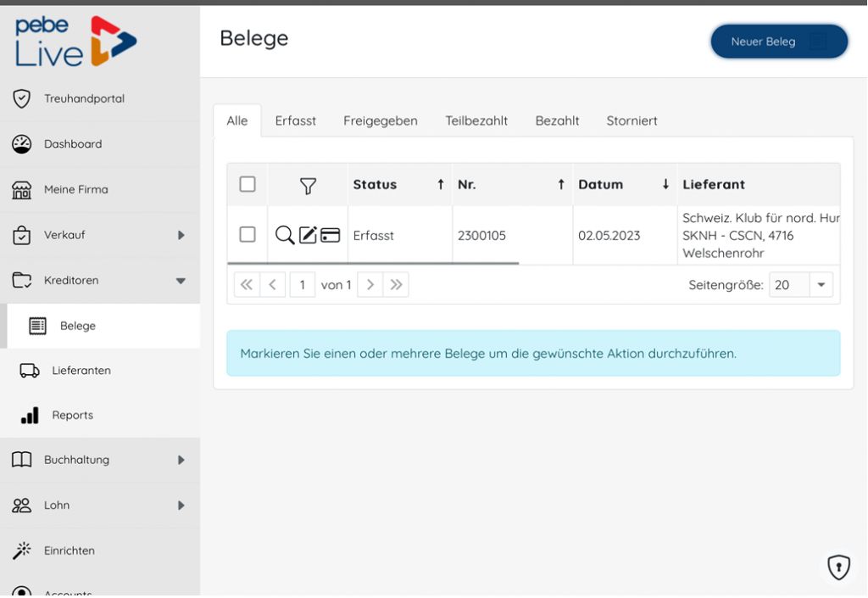
Task: Go to last page of table
Action: point(397,285)
